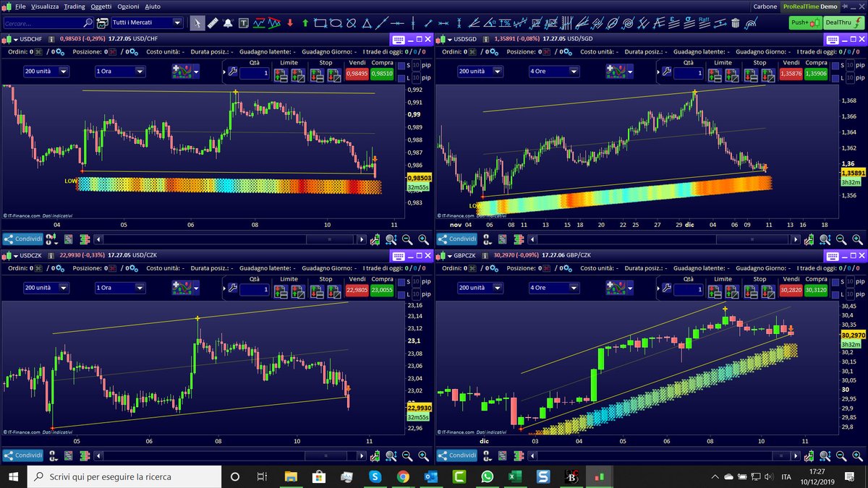The image size is (868, 488).
Task: Open Excel from the Windows taskbar
Action: pos(515,476)
